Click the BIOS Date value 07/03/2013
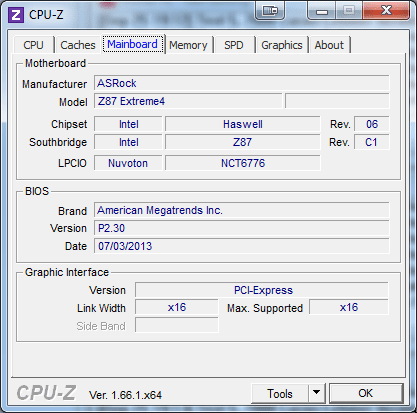417x413 pixels. pyautogui.click(x=241, y=246)
